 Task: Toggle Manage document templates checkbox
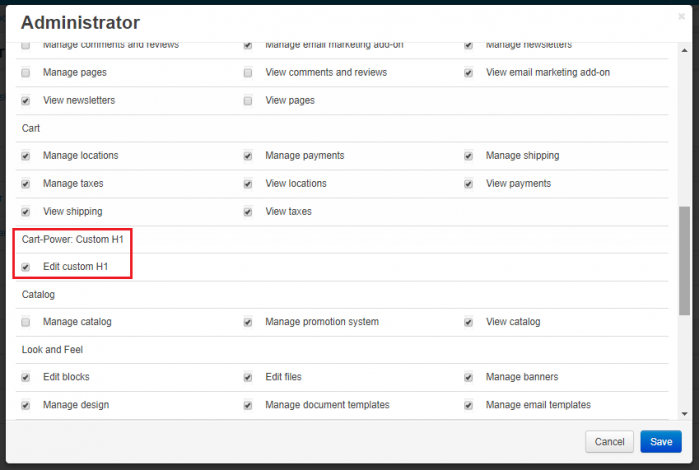248,405
